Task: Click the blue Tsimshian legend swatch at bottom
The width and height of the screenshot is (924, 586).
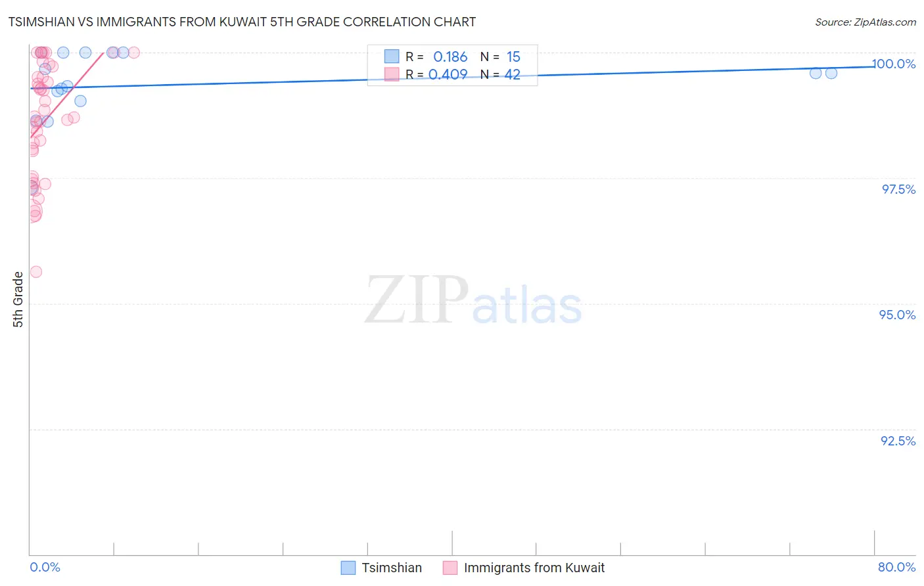Action: click(348, 568)
